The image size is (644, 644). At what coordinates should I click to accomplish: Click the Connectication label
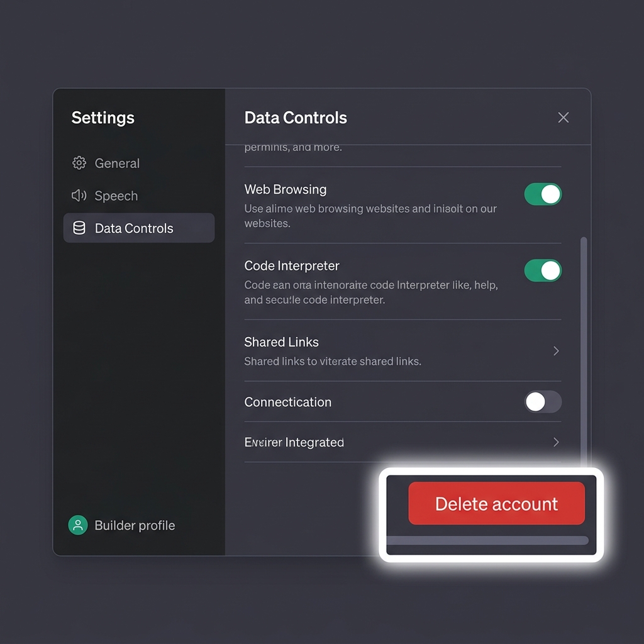(x=288, y=402)
